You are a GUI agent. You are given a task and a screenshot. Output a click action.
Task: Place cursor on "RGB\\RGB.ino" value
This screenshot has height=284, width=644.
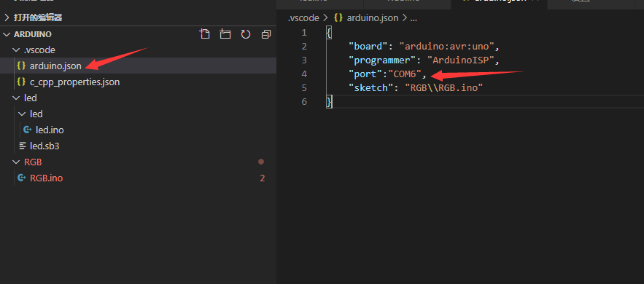444,87
